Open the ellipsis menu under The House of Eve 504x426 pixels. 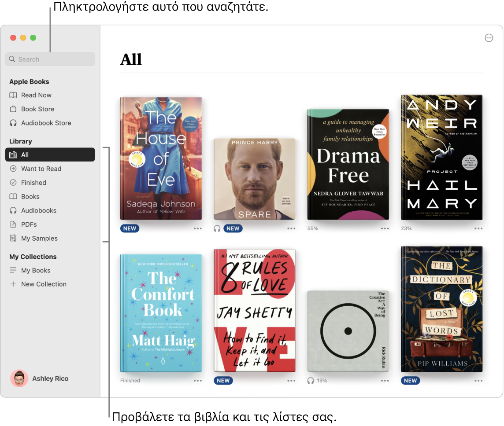(x=198, y=228)
